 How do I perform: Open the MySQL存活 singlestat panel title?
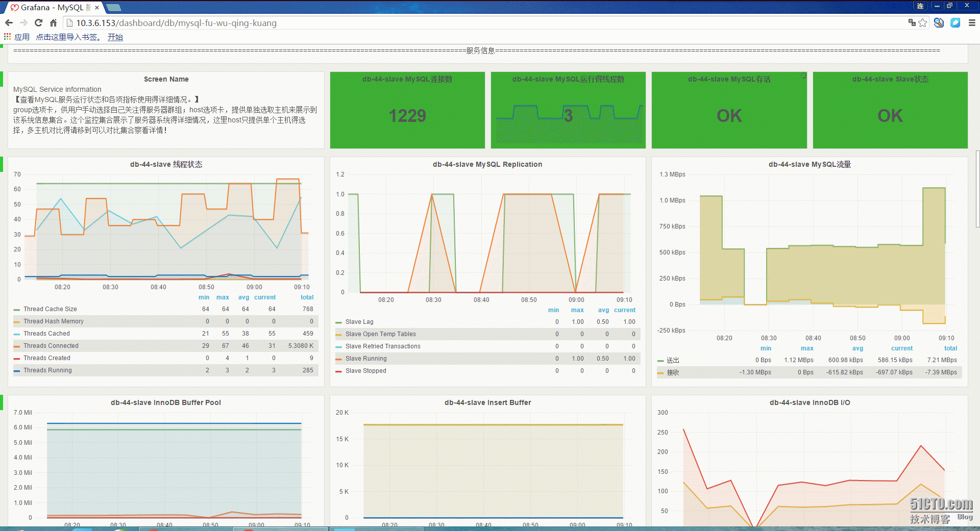tap(729, 79)
